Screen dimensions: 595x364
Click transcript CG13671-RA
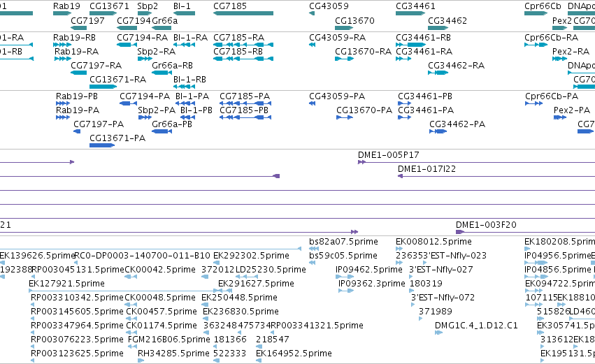click(x=103, y=87)
